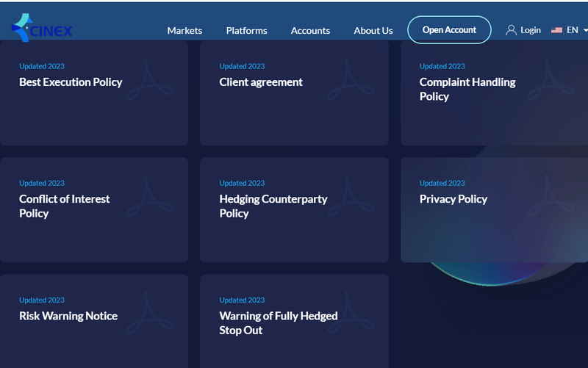Click 'Updated 2023' above Fully Hedged Stop Out
The height and width of the screenshot is (368, 588).
(242, 300)
